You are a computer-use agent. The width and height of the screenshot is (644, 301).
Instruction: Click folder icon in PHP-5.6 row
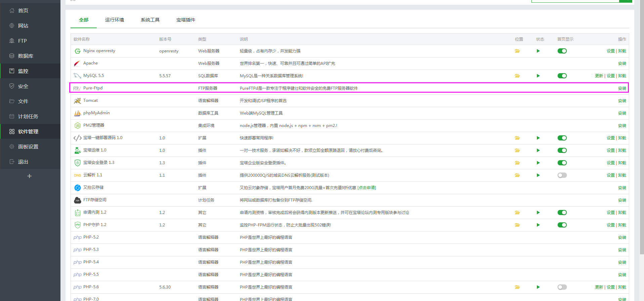[517, 287]
